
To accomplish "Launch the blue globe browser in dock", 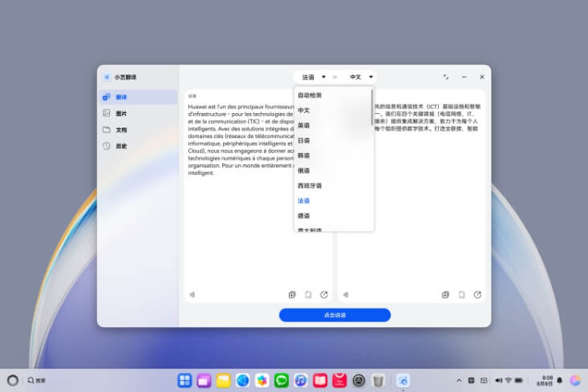I will click(242, 381).
